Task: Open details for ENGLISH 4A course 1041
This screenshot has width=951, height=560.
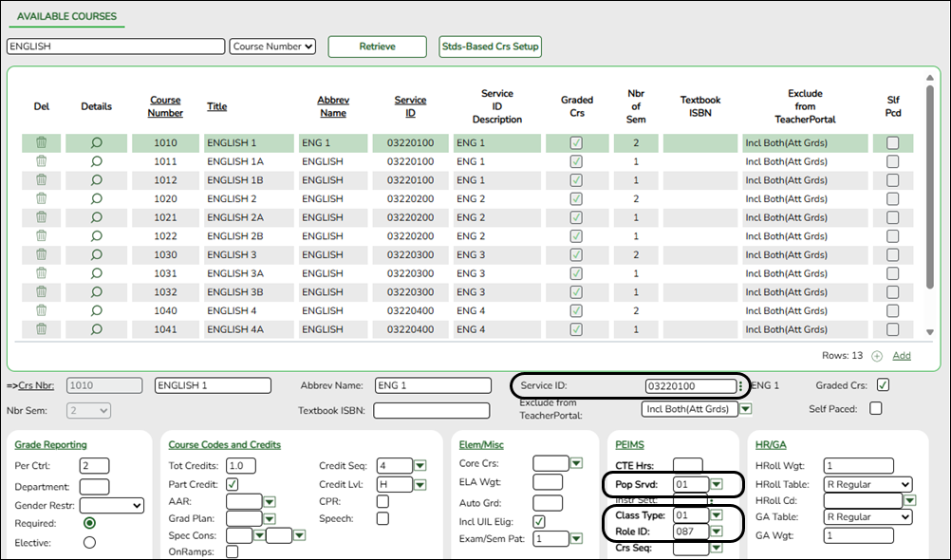Action: [x=95, y=329]
